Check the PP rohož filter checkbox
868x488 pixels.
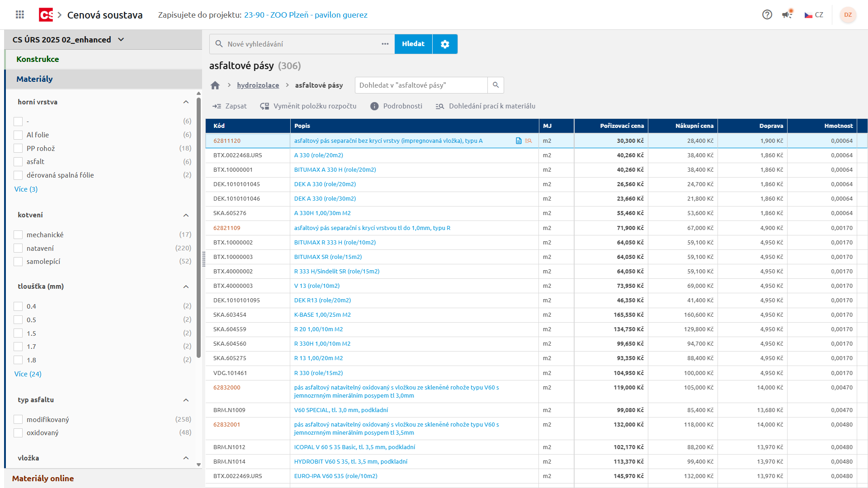pos(18,148)
